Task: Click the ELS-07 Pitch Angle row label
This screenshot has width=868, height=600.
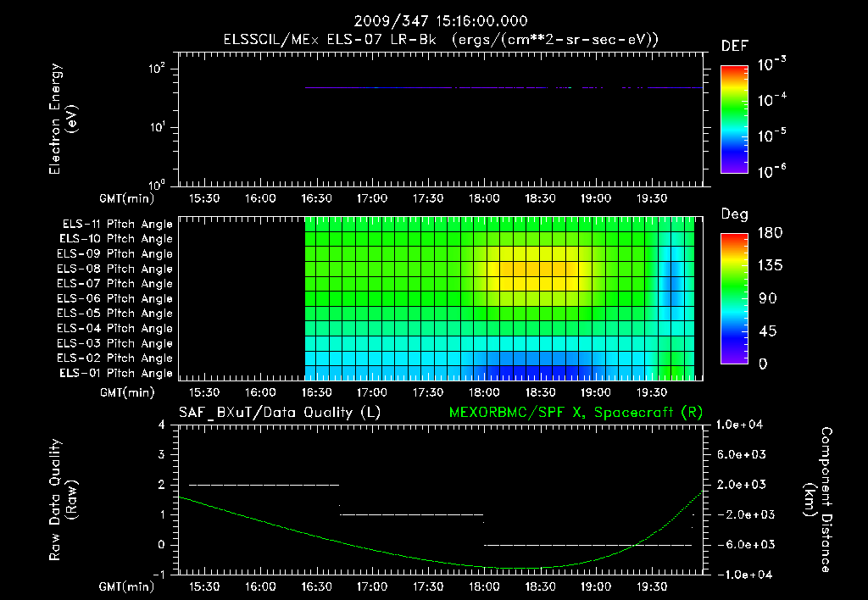Action: point(115,284)
